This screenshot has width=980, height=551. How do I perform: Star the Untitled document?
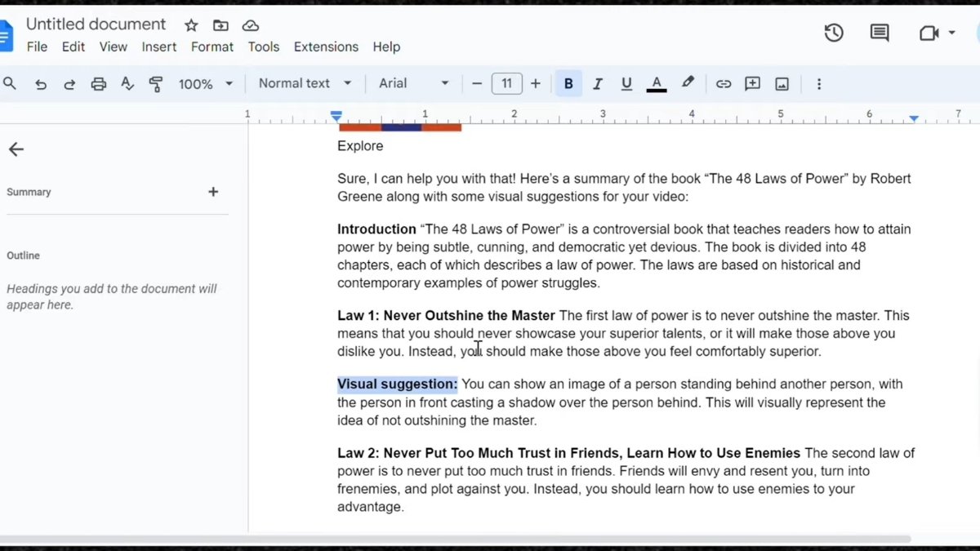pyautogui.click(x=191, y=25)
